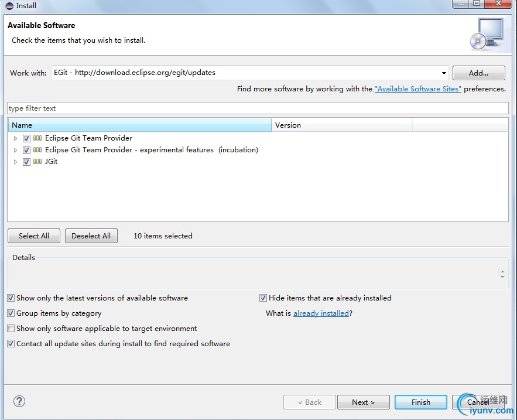Viewport: 517px width, 420px height.
Task: Toggle Group items by category checkbox
Action: [11, 313]
